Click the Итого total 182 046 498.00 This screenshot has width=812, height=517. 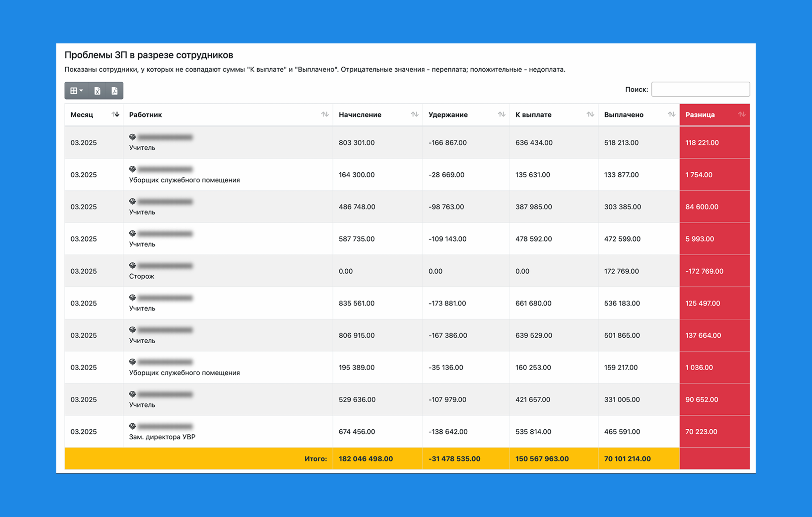coord(366,459)
